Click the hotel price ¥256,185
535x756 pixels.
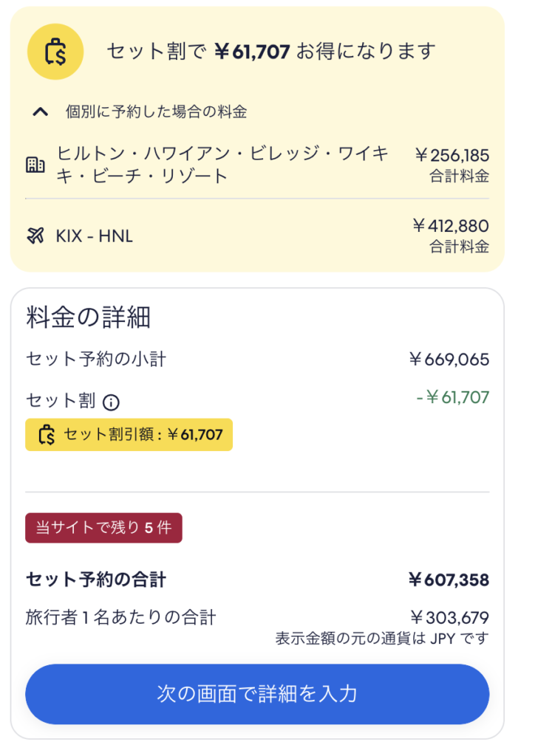click(x=452, y=155)
